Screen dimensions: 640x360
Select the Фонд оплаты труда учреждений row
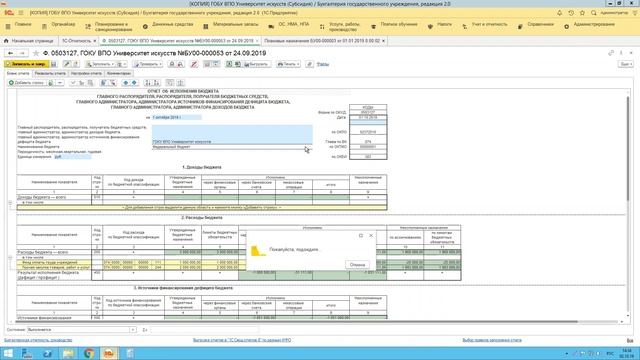point(239,262)
